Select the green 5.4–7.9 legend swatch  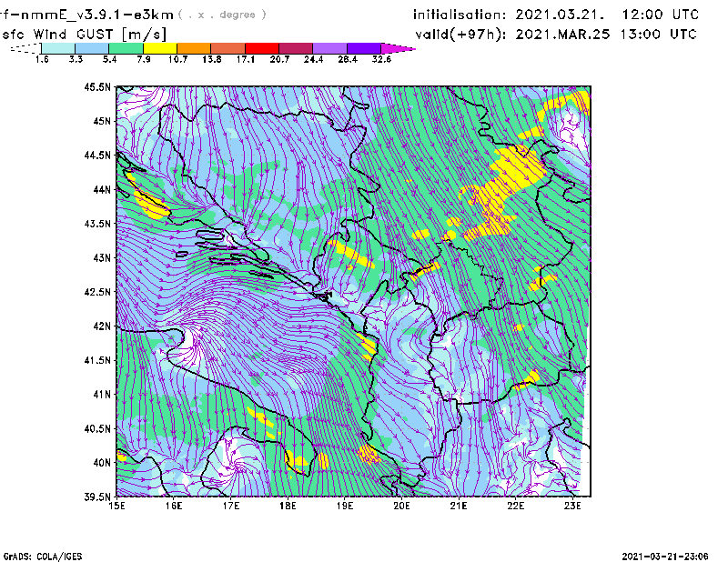pyautogui.click(x=126, y=48)
